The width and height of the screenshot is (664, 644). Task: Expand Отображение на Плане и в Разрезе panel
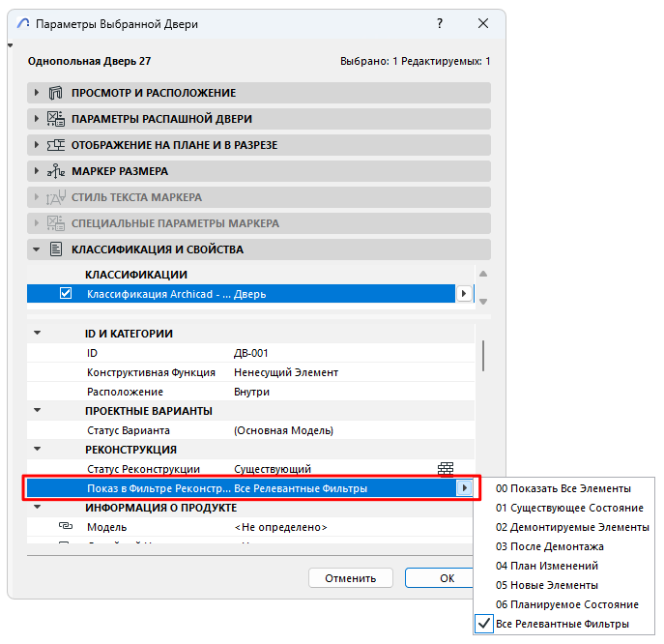point(37,145)
